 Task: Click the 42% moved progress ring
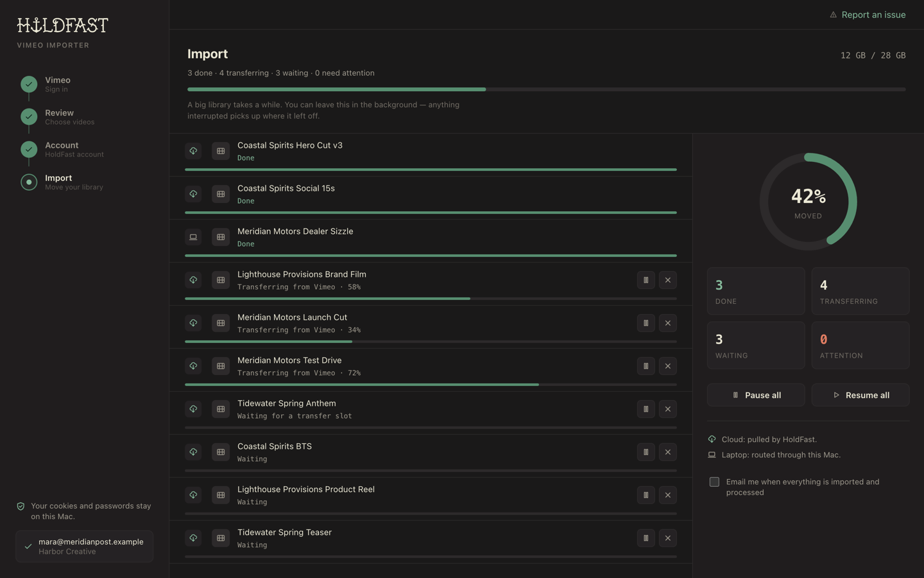pos(808,202)
